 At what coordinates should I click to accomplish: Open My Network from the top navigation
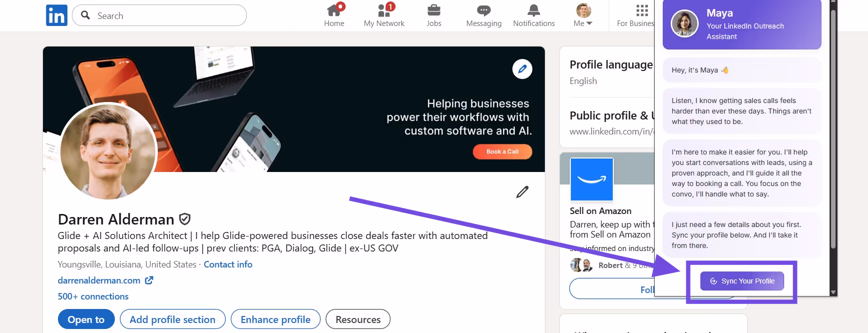click(x=384, y=15)
